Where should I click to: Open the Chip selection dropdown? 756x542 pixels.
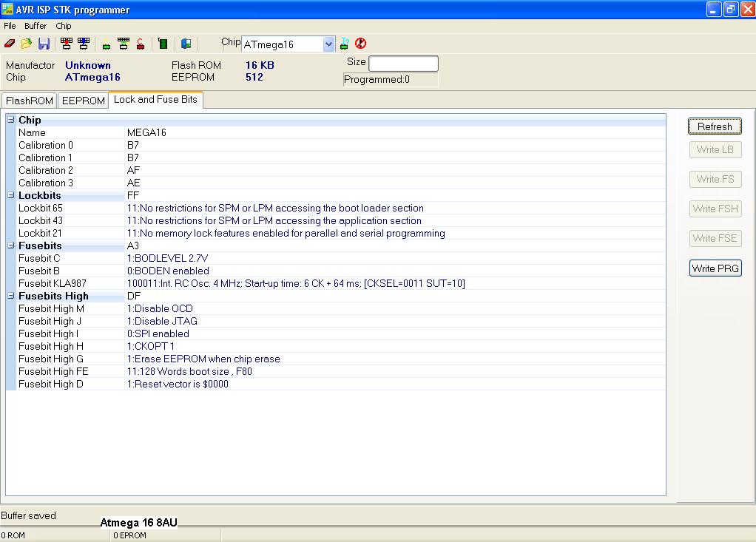pos(329,44)
